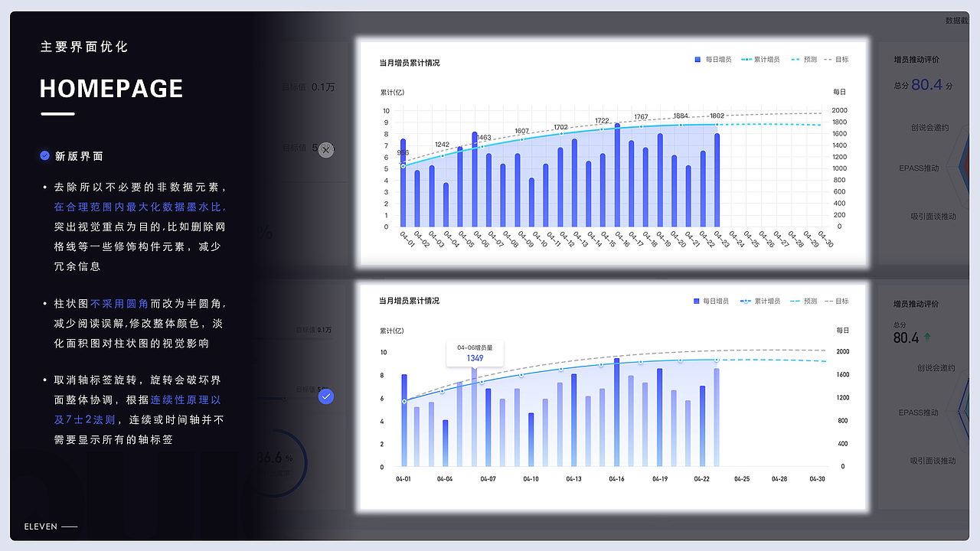Toggle 预测 legend in the upper chart
Image resolution: width=980 pixels, height=551 pixels.
(804, 59)
